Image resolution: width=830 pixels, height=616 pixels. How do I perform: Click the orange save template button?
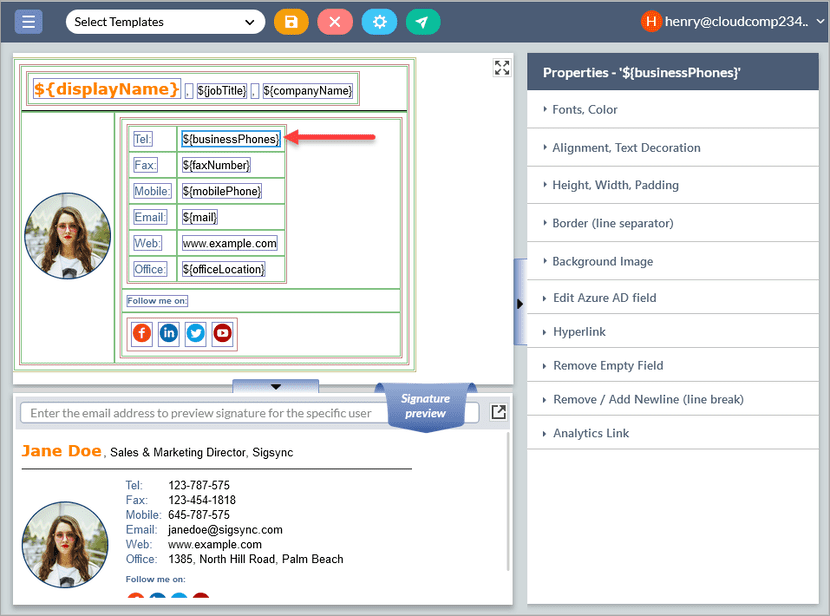[x=291, y=22]
